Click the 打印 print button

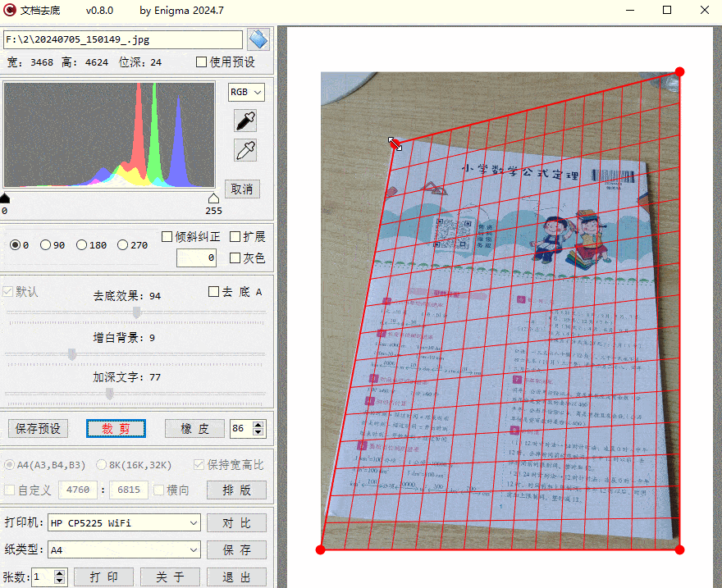tap(104, 577)
